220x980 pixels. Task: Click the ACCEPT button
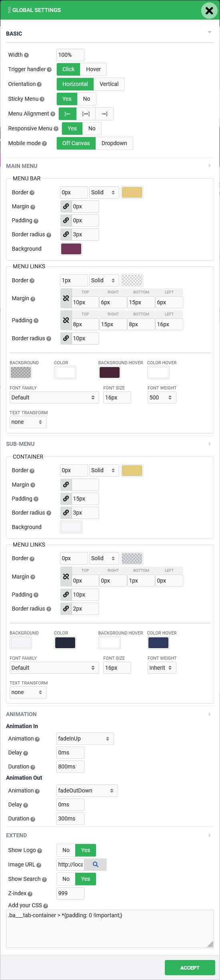pos(190,968)
